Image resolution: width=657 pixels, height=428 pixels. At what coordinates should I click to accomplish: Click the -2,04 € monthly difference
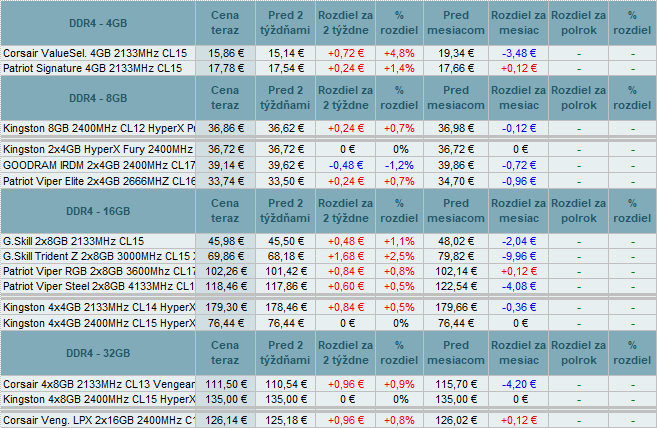point(519,241)
